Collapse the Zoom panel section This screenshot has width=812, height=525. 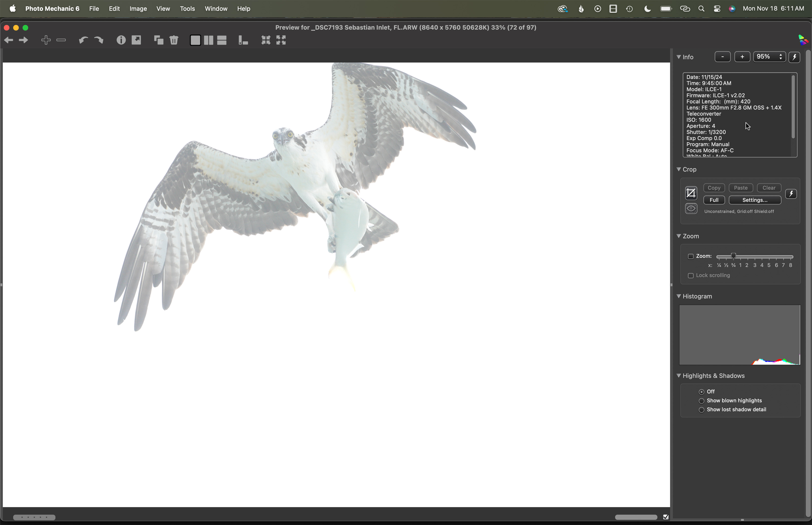click(x=679, y=236)
